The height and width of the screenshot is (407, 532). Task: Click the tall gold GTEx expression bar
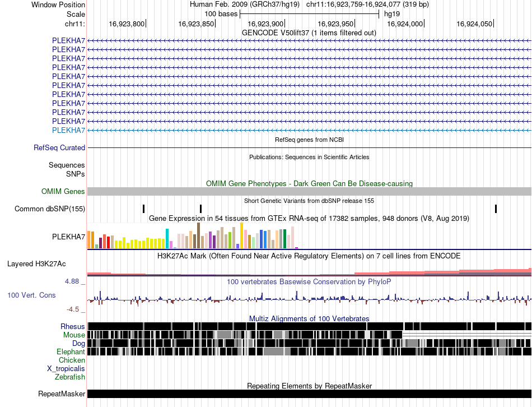(241, 236)
